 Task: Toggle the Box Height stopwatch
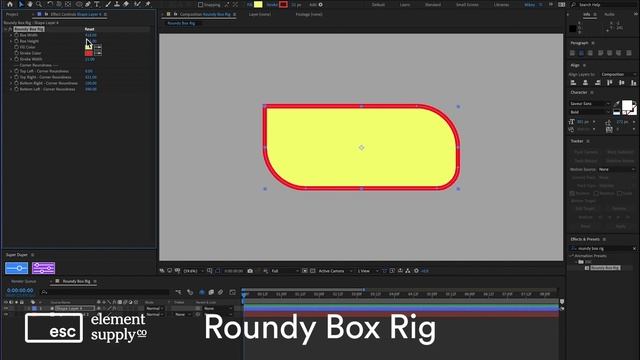pos(17,41)
